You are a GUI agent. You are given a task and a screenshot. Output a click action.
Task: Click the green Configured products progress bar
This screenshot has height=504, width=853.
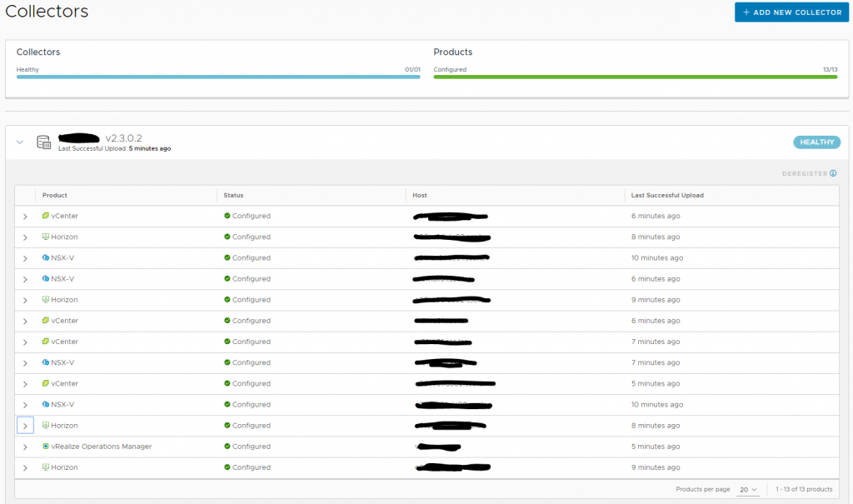point(636,77)
